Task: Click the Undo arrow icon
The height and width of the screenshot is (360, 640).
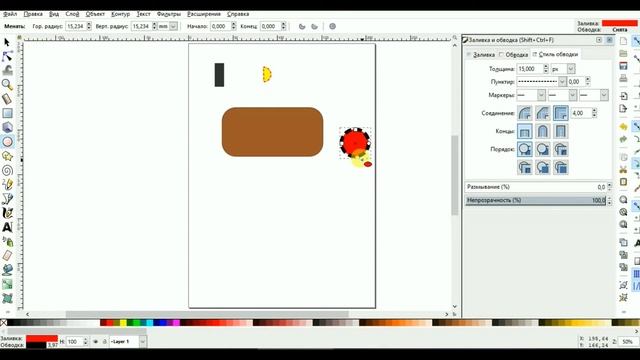Action: pos(623,127)
